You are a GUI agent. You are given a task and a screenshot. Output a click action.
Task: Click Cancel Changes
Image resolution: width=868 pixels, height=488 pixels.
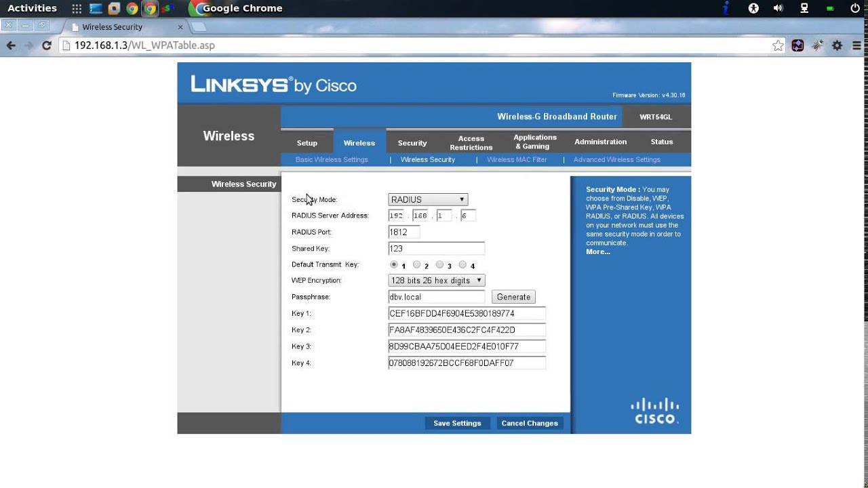pos(530,424)
